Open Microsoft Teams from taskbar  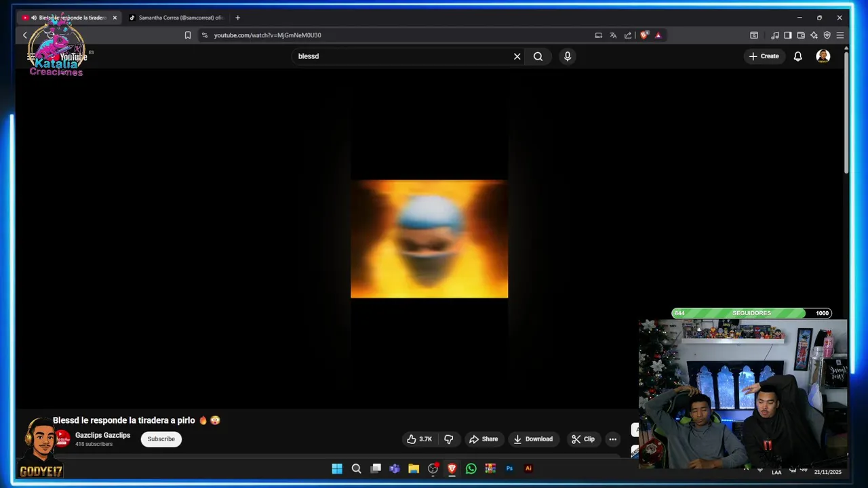395,468
